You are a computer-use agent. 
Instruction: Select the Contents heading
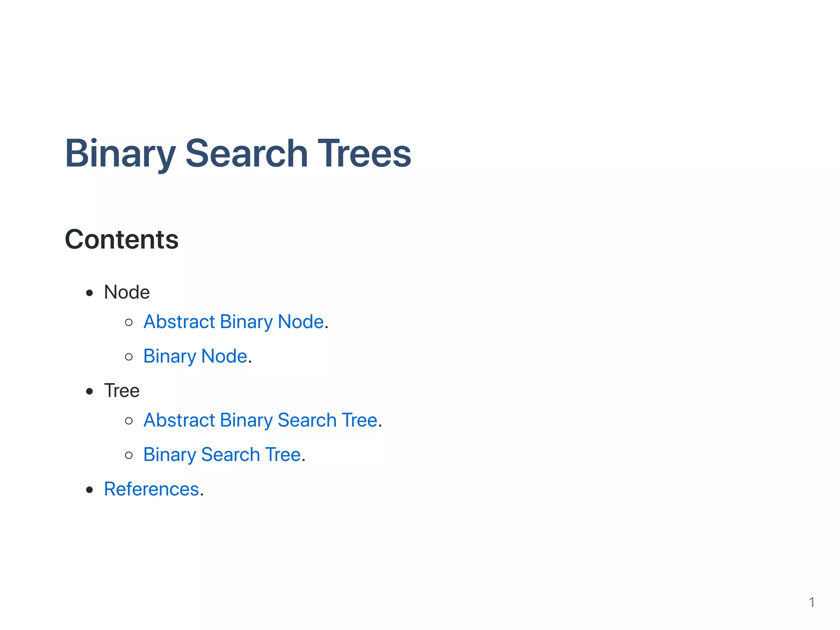tap(122, 240)
